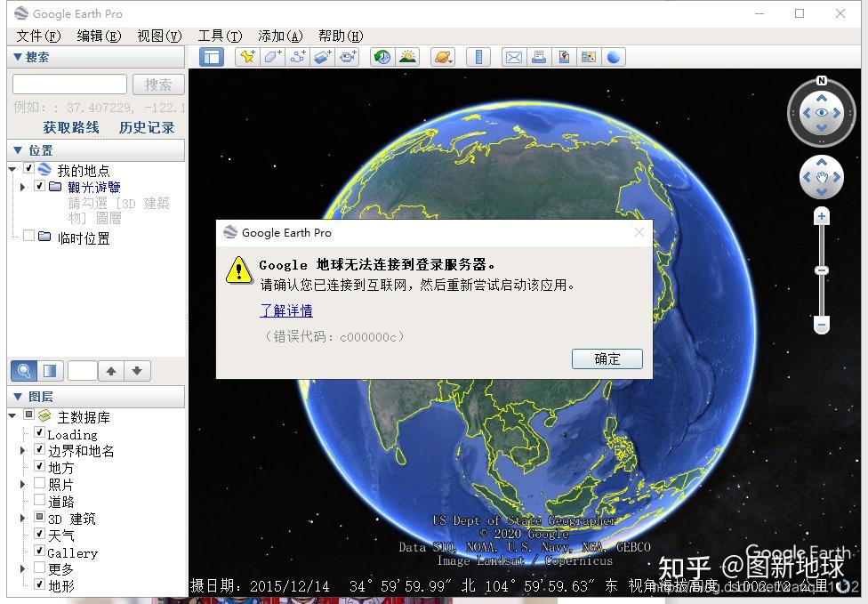This screenshot has height=604, width=868.
Task: Click the zoom slider handle
Action: (822, 270)
